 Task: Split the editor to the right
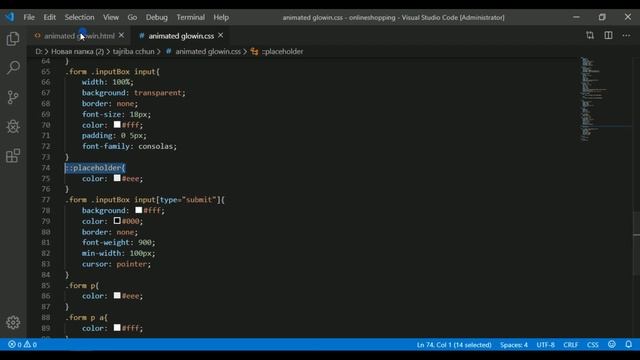[608, 36]
